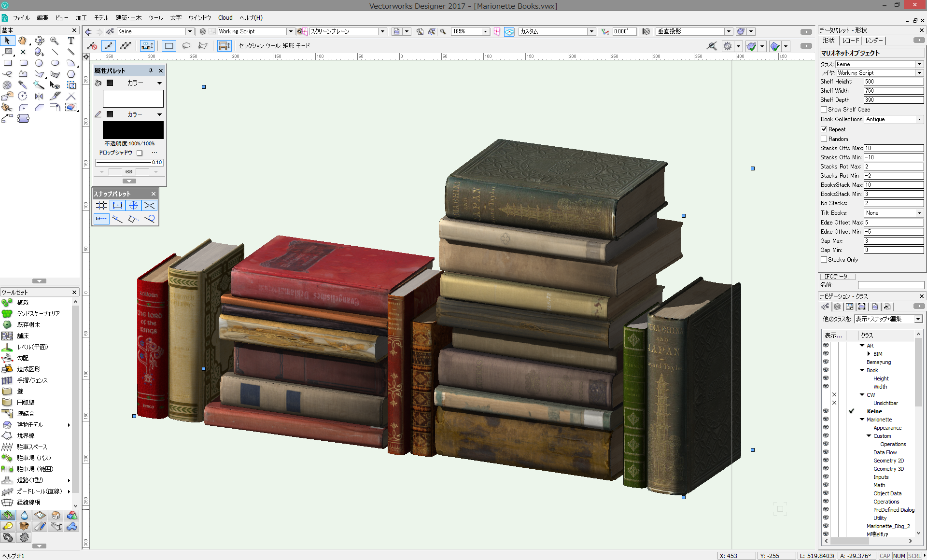Open the Tilt Books dropdown
The height and width of the screenshot is (560, 927).
pos(893,213)
